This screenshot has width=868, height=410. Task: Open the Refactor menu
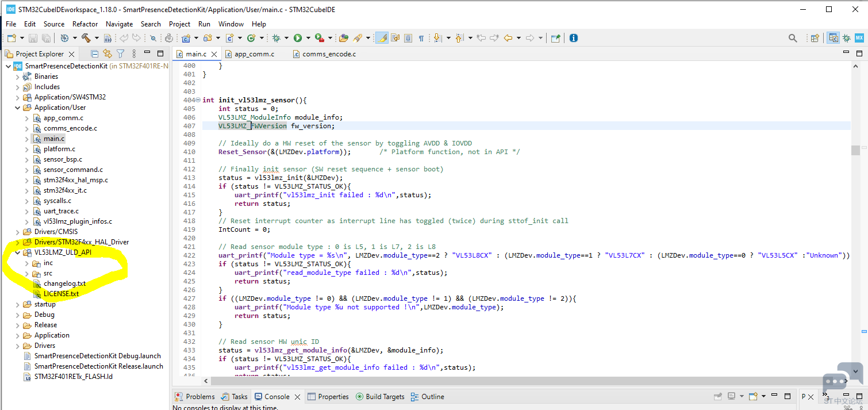pyautogui.click(x=85, y=24)
